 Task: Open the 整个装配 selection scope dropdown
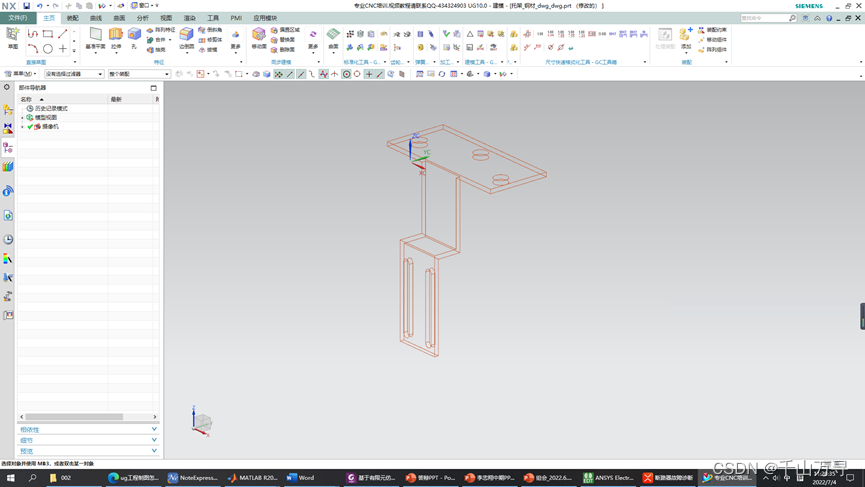tap(139, 74)
